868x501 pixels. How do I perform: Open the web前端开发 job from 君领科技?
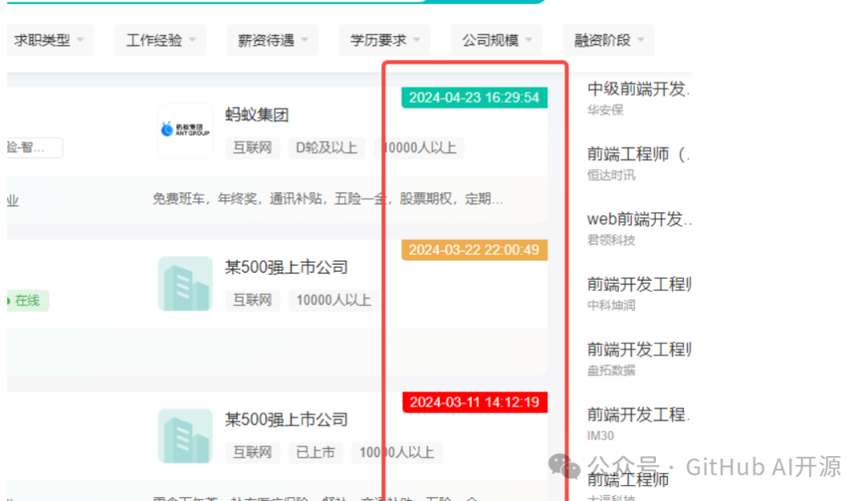pyautogui.click(x=640, y=220)
